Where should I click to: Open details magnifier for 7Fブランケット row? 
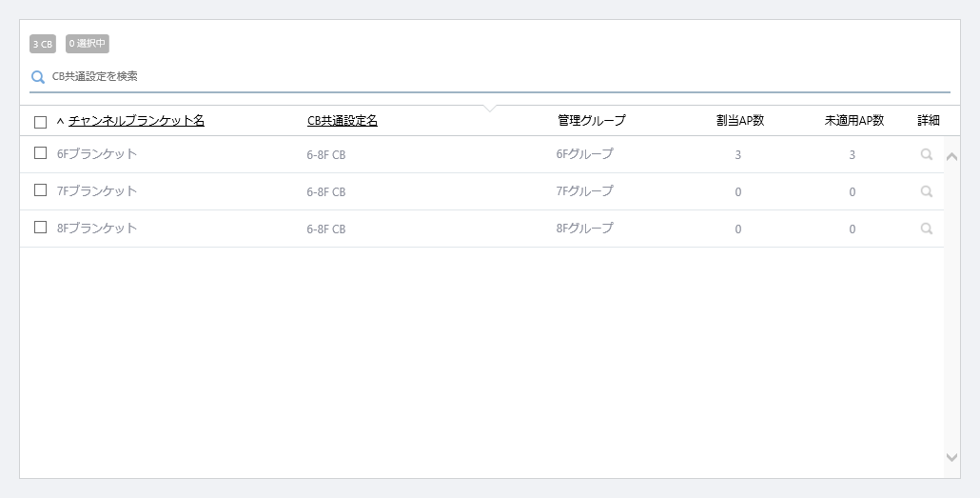(927, 191)
